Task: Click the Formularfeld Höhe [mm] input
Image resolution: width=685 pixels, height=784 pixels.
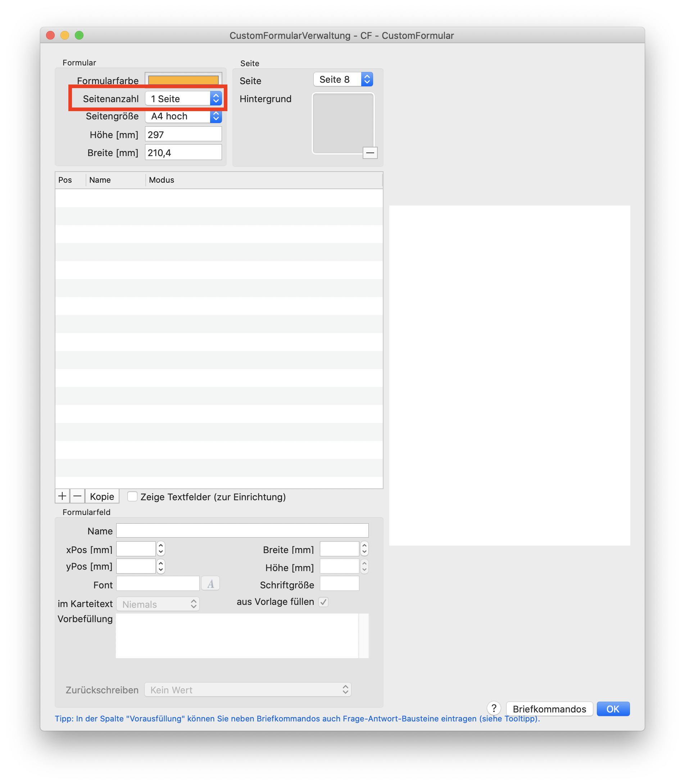Action: click(340, 566)
